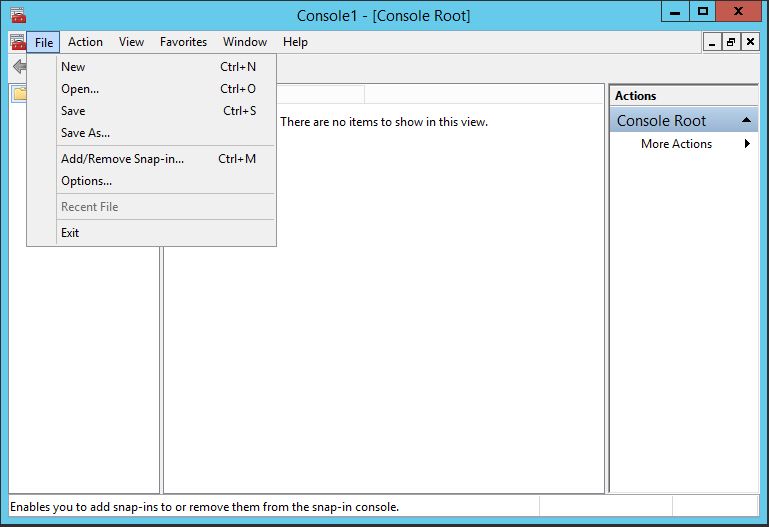Expand the More Actions submenu arrow
The image size is (769, 527).
(747, 144)
